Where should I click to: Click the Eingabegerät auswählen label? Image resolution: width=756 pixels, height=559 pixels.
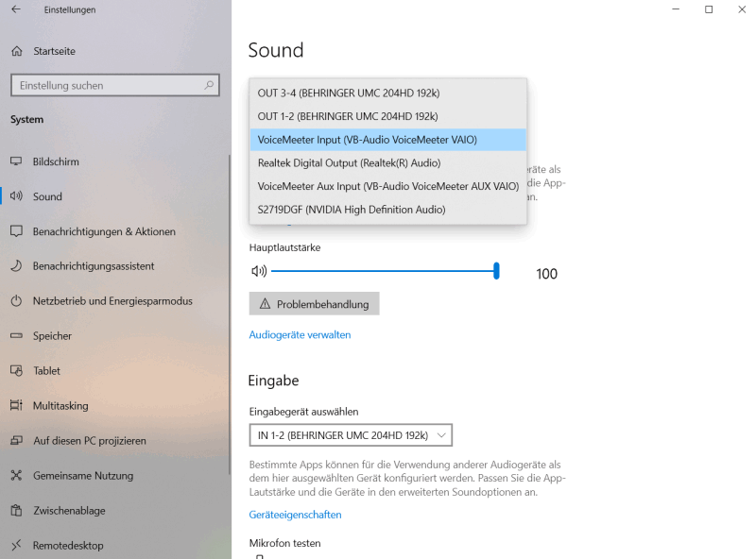pyautogui.click(x=303, y=412)
